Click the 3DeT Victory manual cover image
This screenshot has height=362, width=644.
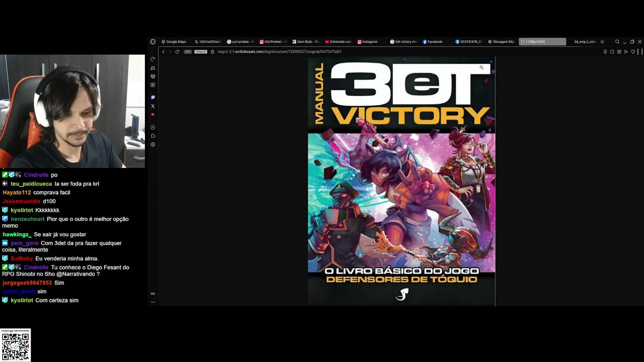(401, 181)
